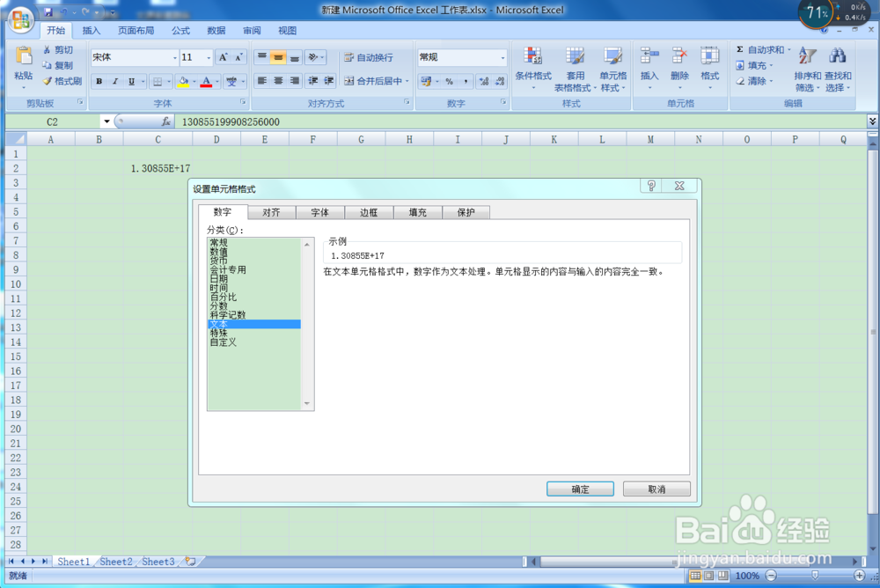The width and height of the screenshot is (880, 588).
Task: Toggle middle vertical alignment
Action: 278,57
